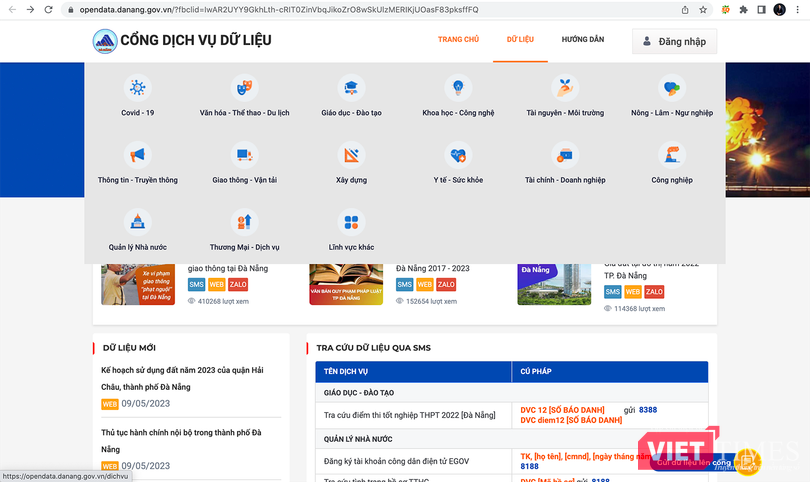Select the Y tế - Sức khỏe icon
The width and height of the screenshot is (810, 482).
(458, 155)
